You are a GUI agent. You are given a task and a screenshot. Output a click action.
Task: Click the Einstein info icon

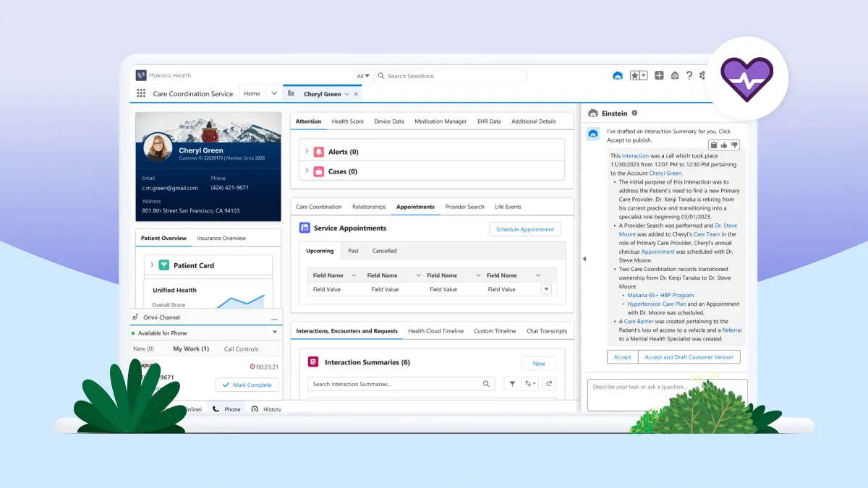[x=634, y=113]
